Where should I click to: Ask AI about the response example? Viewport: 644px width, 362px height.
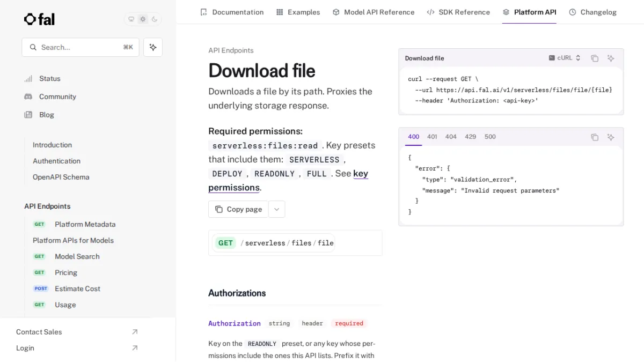pos(611,137)
